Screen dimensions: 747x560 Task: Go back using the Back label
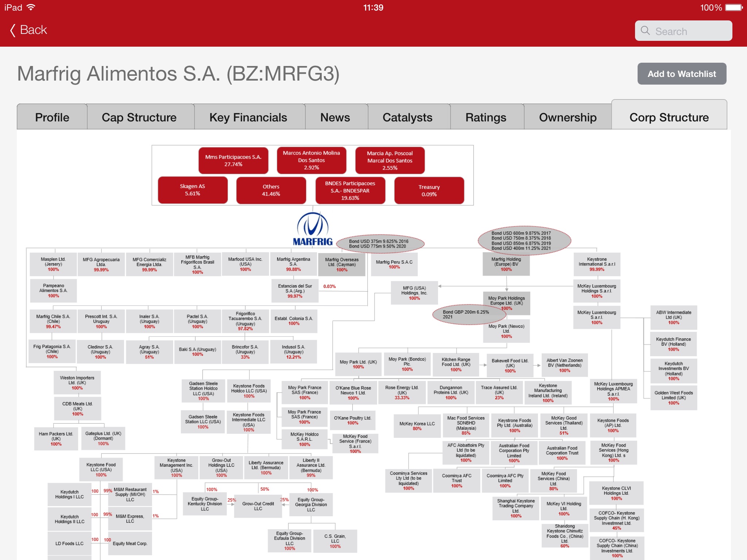[x=34, y=30]
